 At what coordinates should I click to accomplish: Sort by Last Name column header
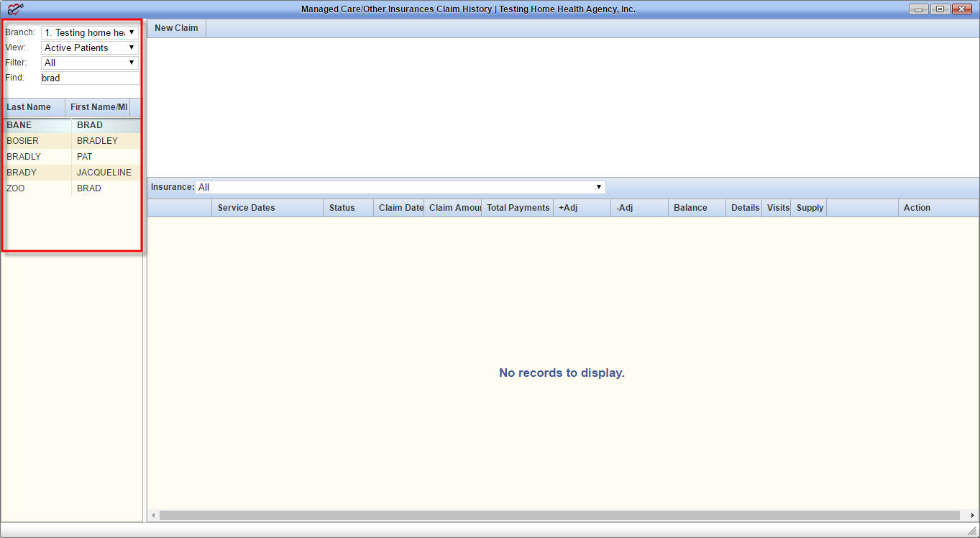pyautogui.click(x=33, y=107)
